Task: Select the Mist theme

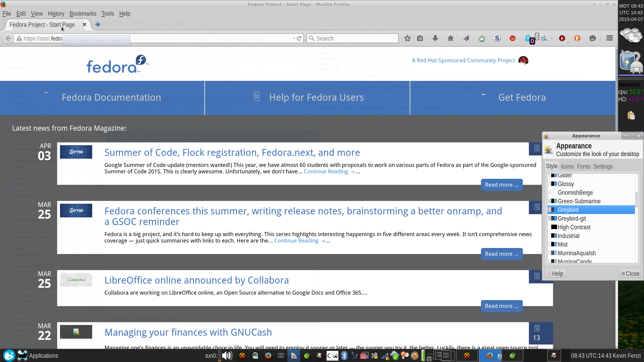Action: [x=591, y=244]
